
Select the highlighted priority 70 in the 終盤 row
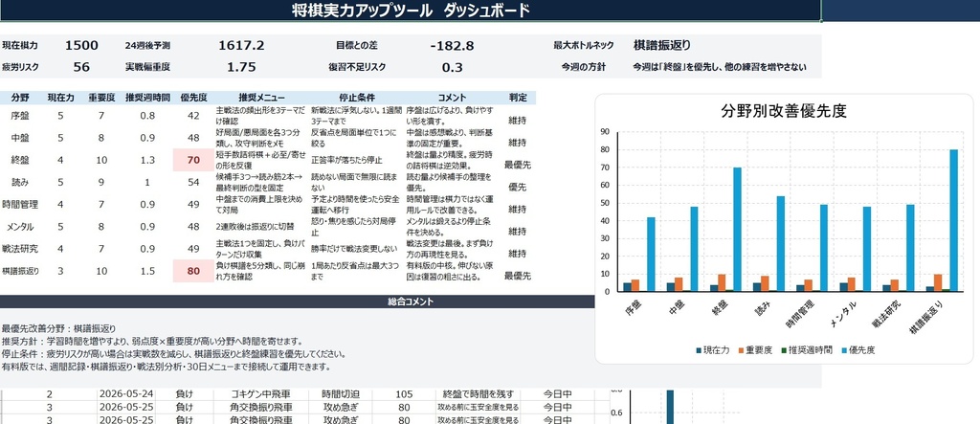(x=193, y=160)
